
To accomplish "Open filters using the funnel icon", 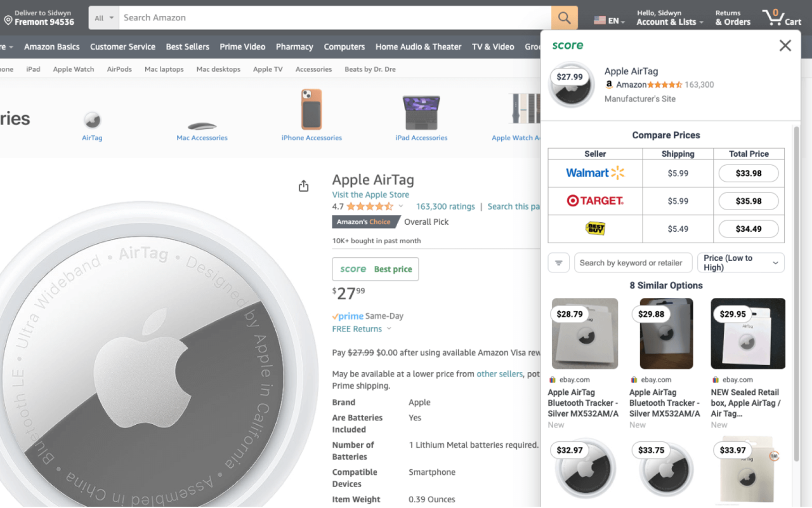I will 558,262.
